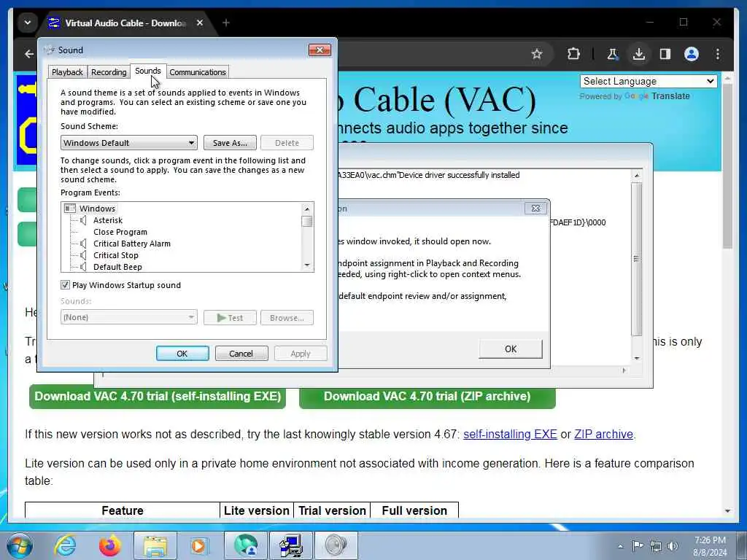Select Critical Stop event
Screen dimensions: 747x560
116,255
